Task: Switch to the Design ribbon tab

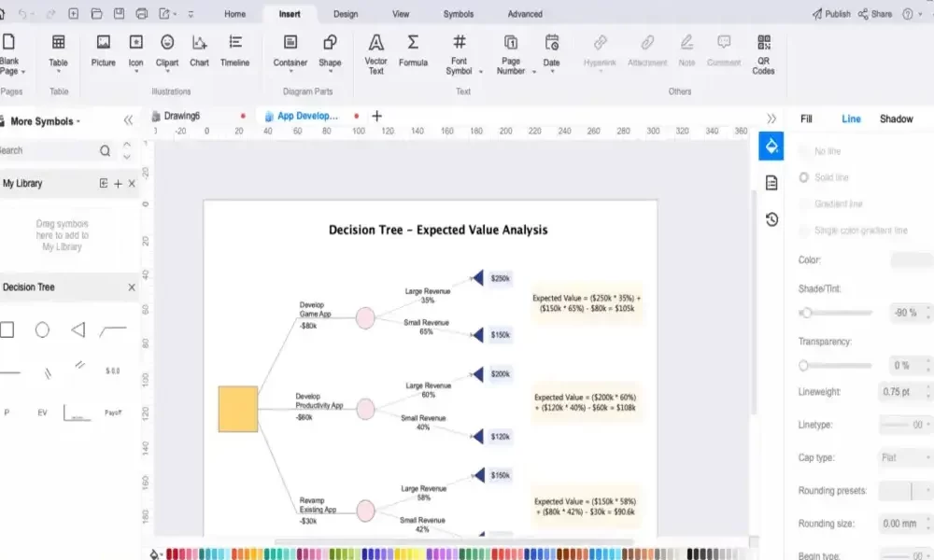Action: [346, 14]
